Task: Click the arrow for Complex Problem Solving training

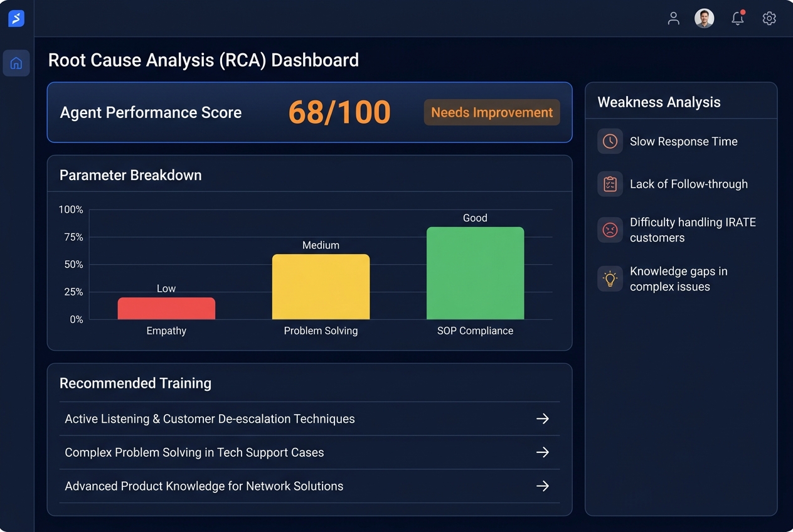Action: [543, 452]
